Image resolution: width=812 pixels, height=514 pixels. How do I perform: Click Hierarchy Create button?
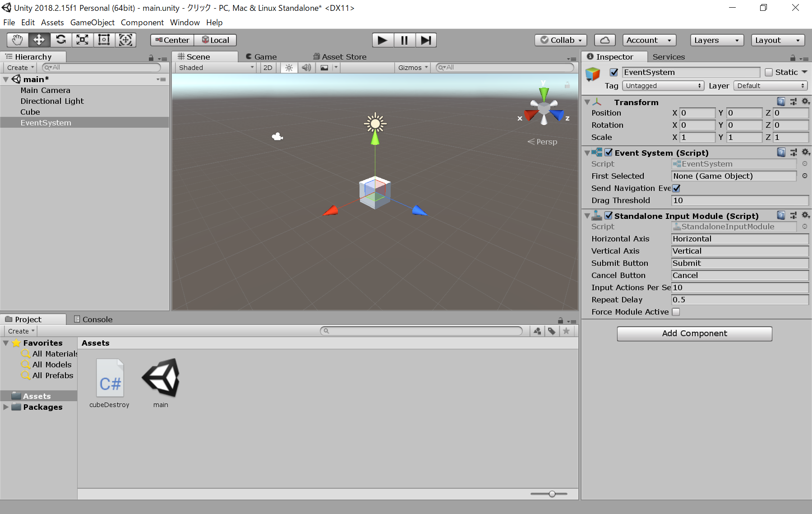pyautogui.click(x=20, y=68)
